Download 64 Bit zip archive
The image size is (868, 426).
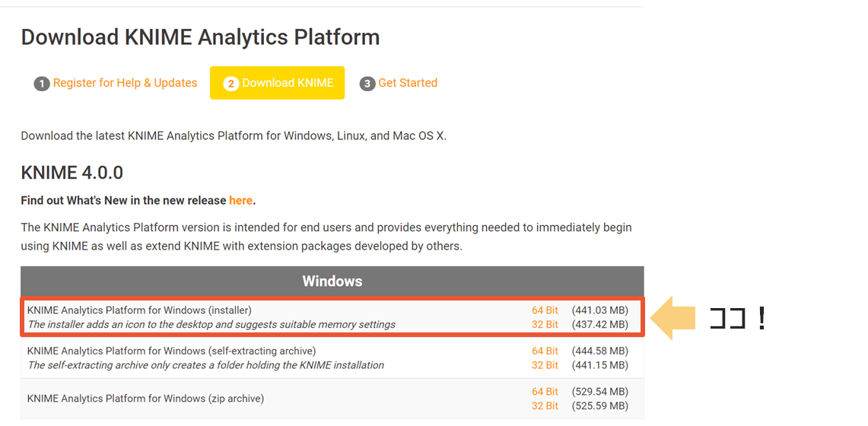tap(545, 392)
